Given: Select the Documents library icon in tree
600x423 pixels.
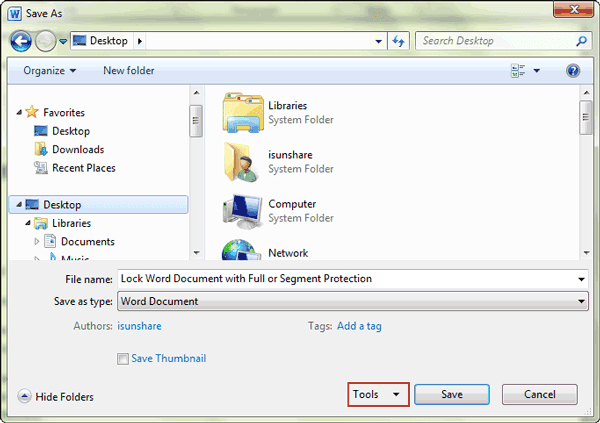Looking at the screenshot, I should click(50, 241).
